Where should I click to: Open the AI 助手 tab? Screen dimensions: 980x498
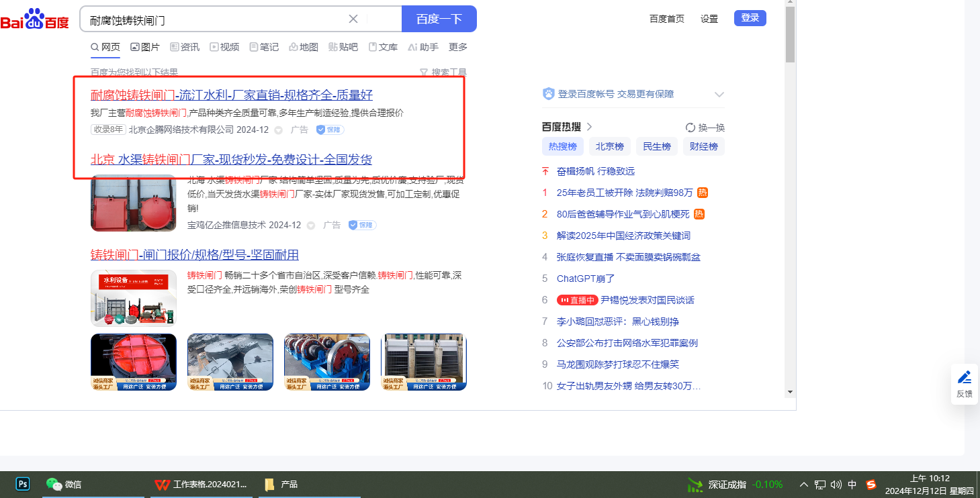pyautogui.click(x=423, y=47)
